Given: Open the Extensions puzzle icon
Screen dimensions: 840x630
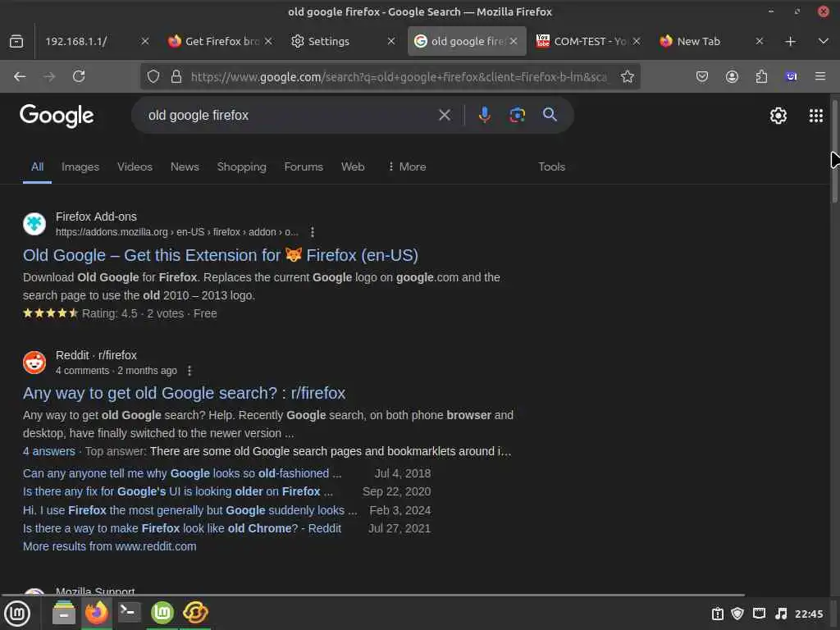Looking at the screenshot, I should click(x=761, y=76).
